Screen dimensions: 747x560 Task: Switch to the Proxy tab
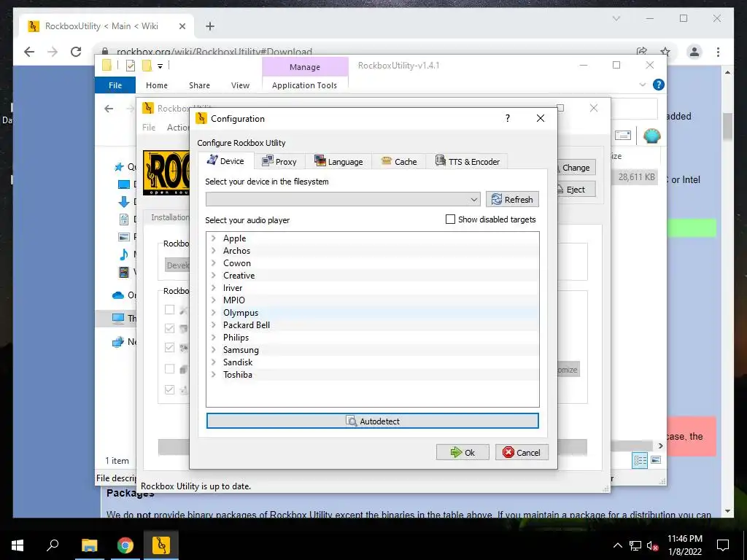(x=279, y=161)
